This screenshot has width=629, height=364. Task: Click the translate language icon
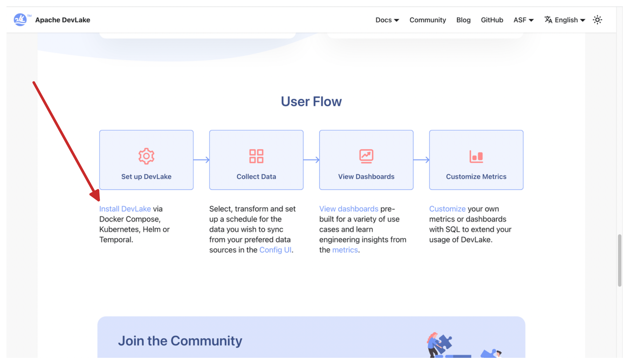pos(548,20)
